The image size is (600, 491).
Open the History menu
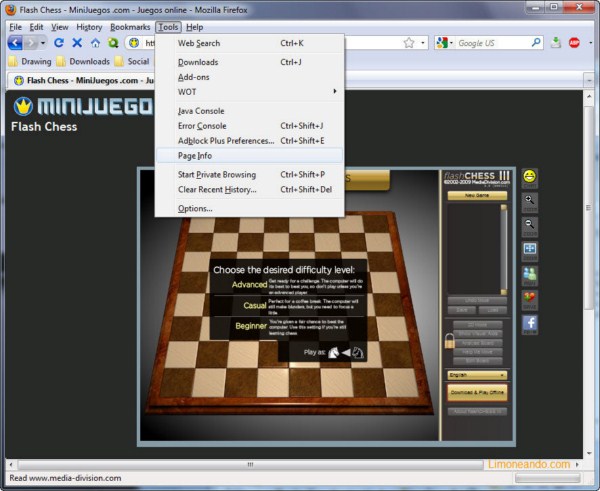pyautogui.click(x=89, y=27)
